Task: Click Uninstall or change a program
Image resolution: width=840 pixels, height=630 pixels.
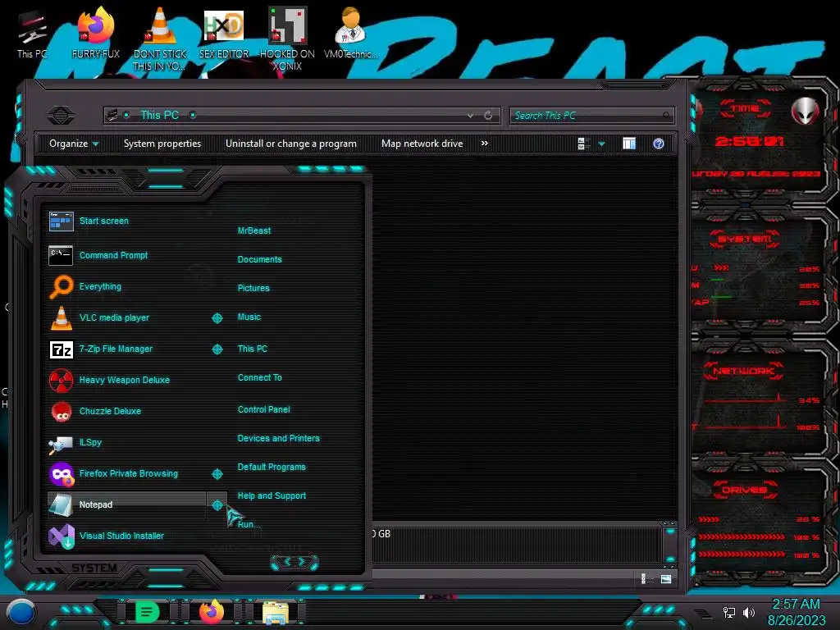Action: (291, 144)
